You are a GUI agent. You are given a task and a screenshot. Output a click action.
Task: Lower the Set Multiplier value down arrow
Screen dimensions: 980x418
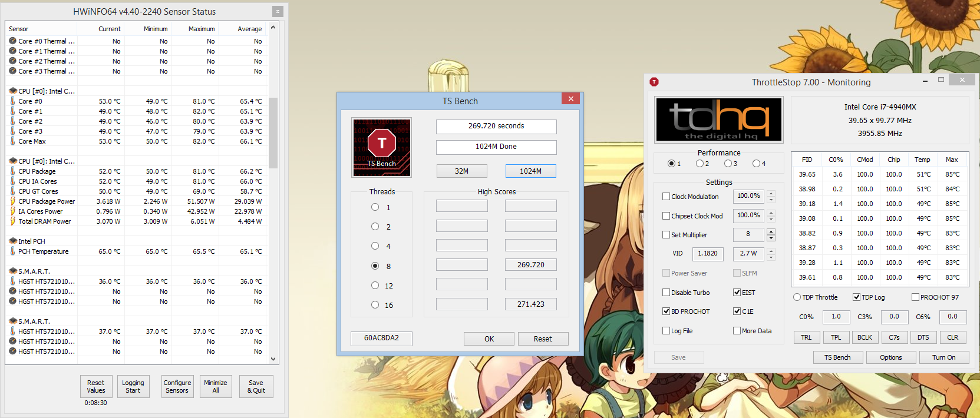click(771, 238)
